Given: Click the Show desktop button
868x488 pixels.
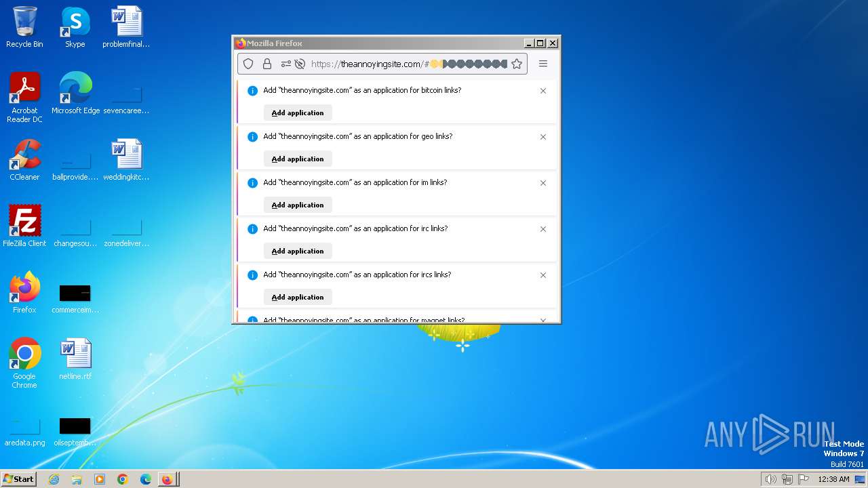Looking at the screenshot, I should [861, 479].
